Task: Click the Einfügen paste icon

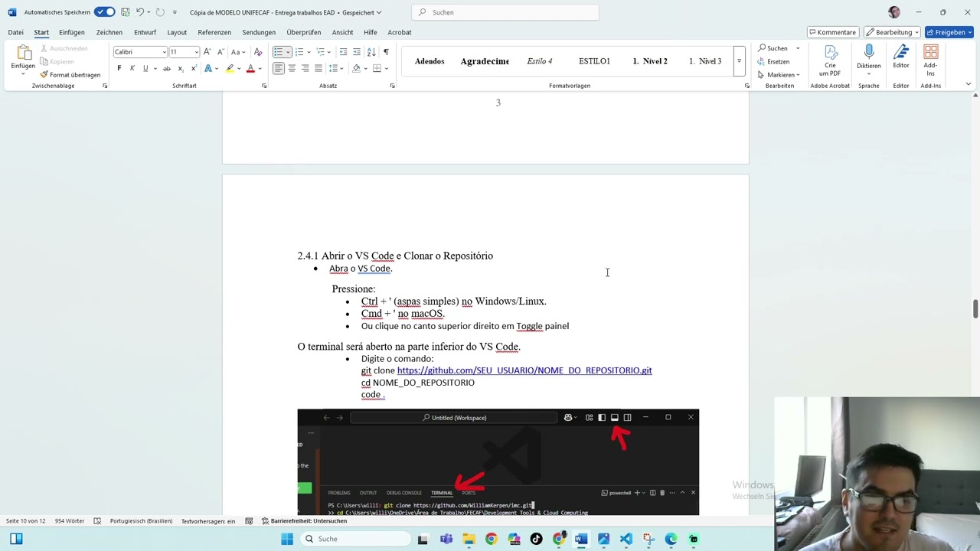Action: click(x=23, y=53)
